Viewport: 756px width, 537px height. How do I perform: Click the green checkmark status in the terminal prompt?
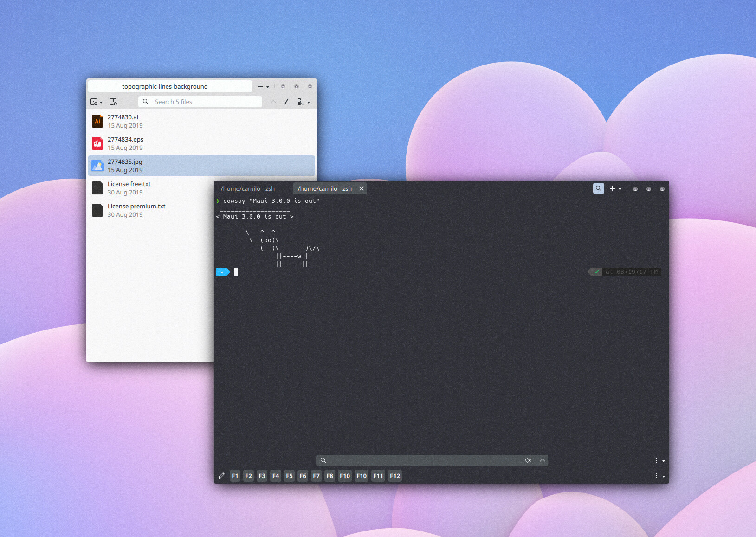[597, 272]
